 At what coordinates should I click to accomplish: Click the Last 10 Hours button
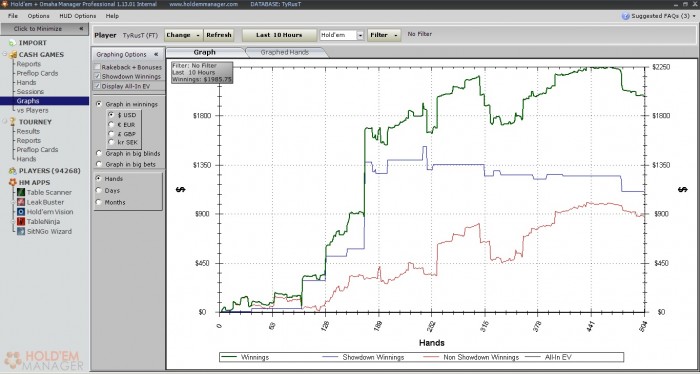279,35
